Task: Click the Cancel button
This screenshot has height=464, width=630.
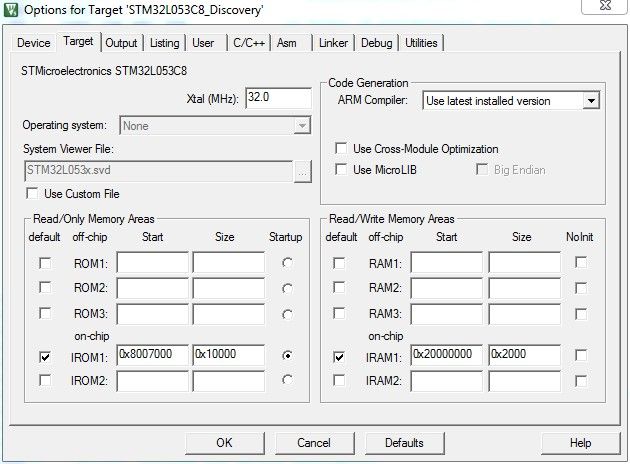Action: [315, 443]
